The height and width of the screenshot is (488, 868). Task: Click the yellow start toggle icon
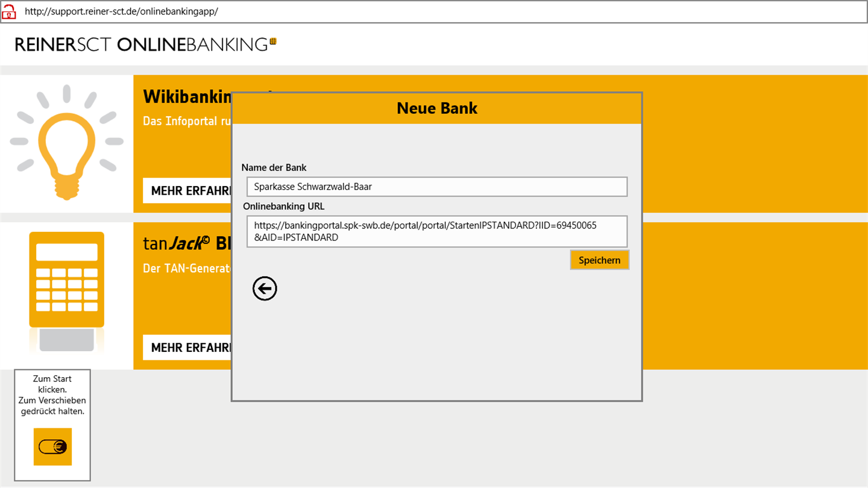(52, 447)
